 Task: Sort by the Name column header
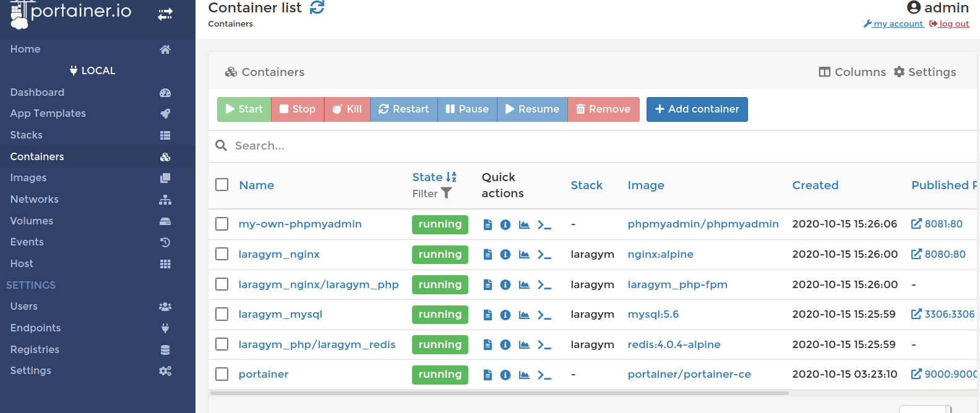coord(257,185)
